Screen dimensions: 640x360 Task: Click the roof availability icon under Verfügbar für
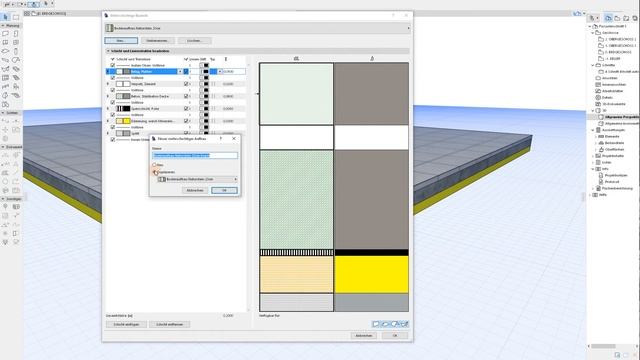point(395,324)
